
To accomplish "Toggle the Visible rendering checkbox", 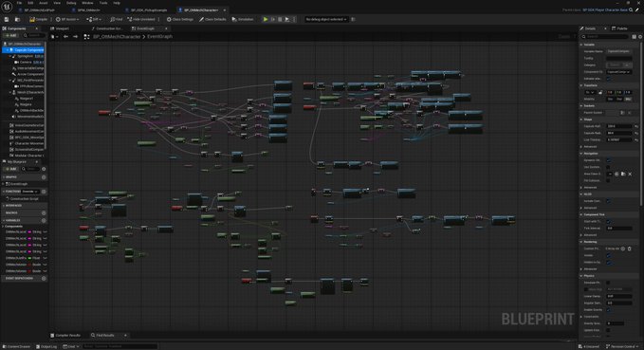I will click(608, 255).
